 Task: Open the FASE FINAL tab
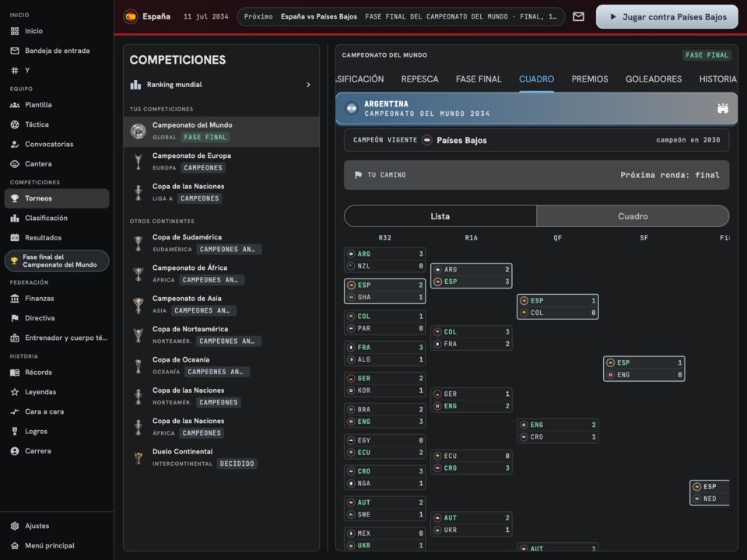click(479, 79)
